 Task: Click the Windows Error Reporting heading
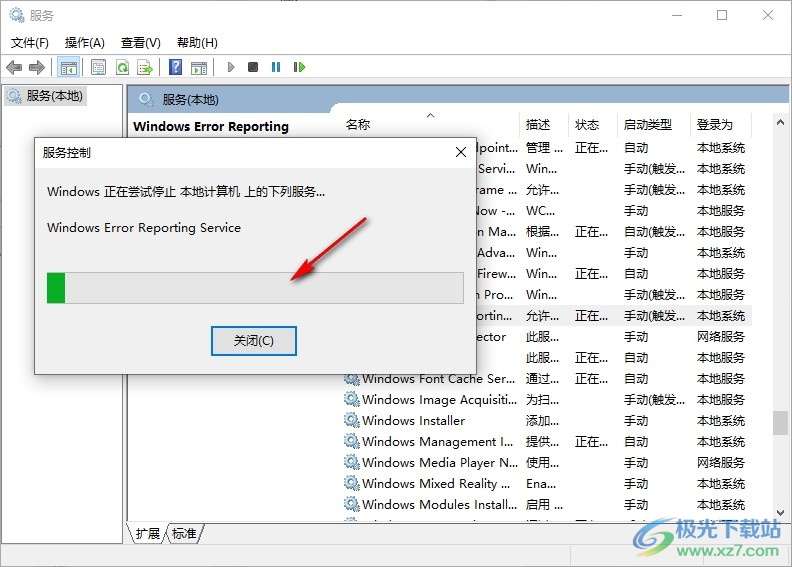pos(211,126)
